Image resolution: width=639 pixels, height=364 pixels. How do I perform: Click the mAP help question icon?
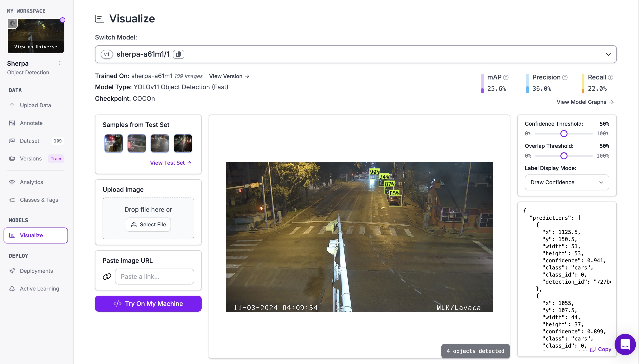(505, 77)
